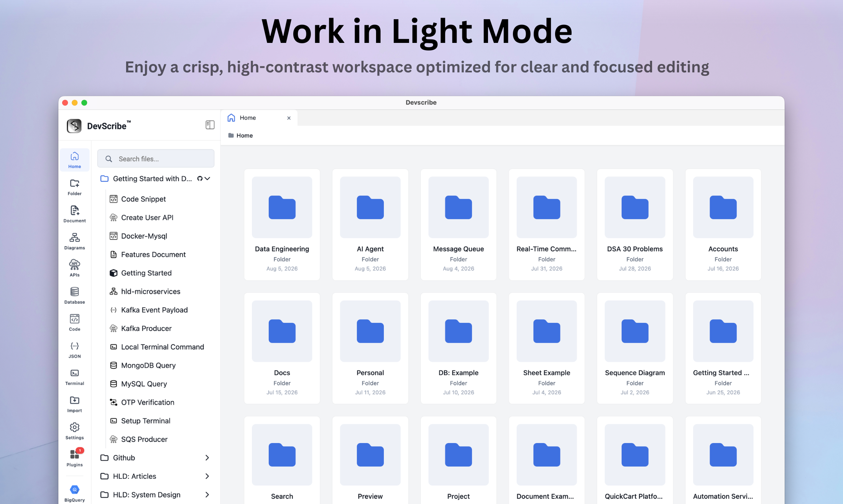843x504 pixels.
Task: Close the Home tab
Action: (x=289, y=118)
